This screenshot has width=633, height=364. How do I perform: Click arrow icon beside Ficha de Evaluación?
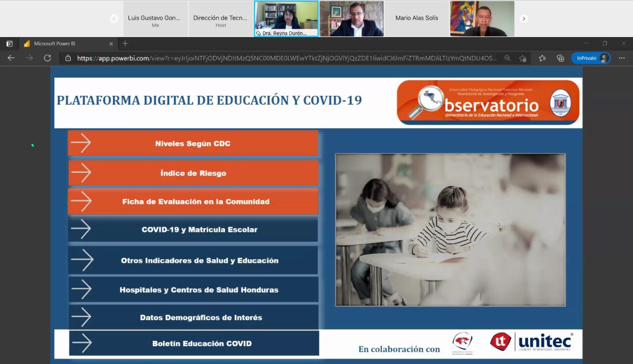[x=81, y=202]
